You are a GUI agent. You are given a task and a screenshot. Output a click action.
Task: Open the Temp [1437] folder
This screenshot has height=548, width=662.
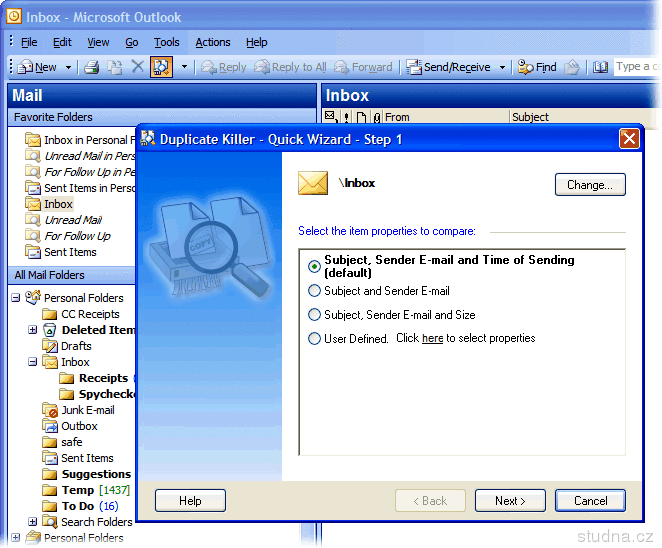[x=86, y=490]
